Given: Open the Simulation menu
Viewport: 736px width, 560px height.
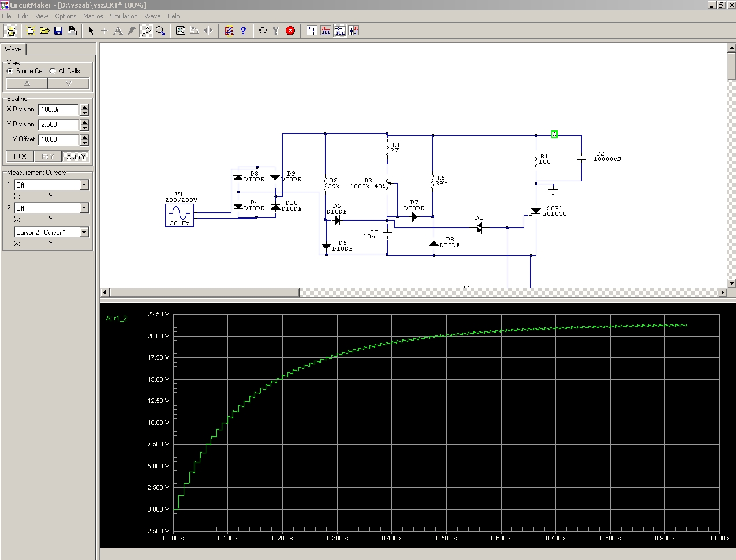Looking at the screenshot, I should [124, 16].
